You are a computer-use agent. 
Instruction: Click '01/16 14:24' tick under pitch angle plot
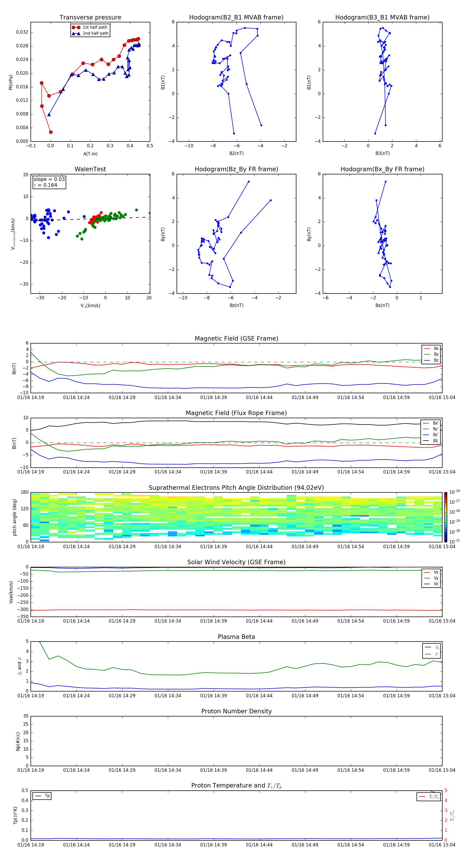(x=76, y=547)
